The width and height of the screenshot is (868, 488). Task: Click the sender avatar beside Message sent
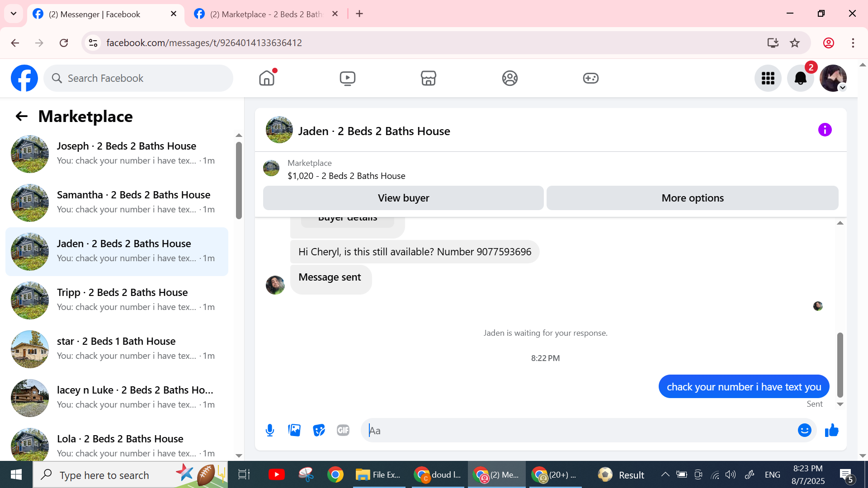coord(275,285)
